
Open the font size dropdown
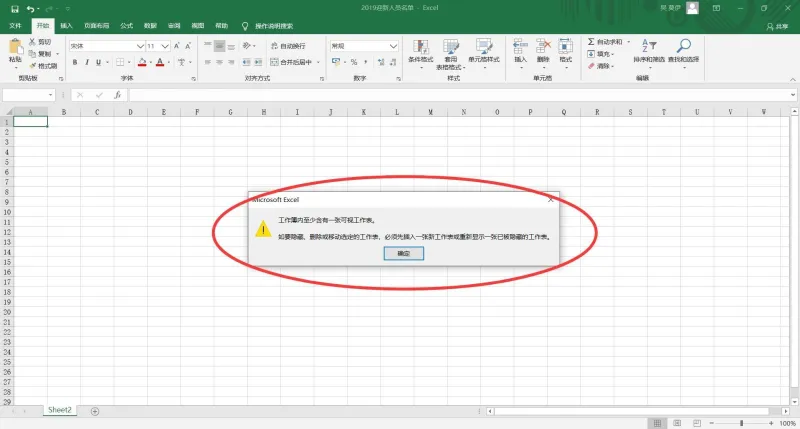coord(165,46)
